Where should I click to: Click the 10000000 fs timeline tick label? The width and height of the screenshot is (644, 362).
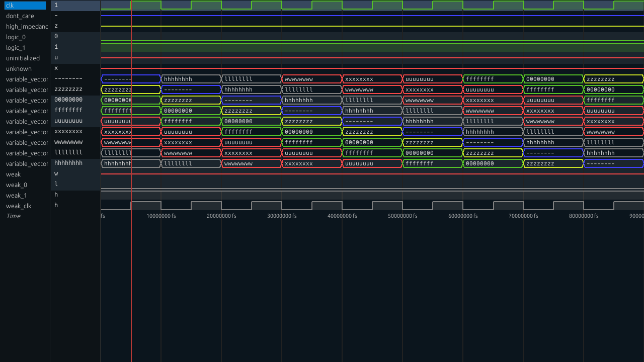click(161, 216)
